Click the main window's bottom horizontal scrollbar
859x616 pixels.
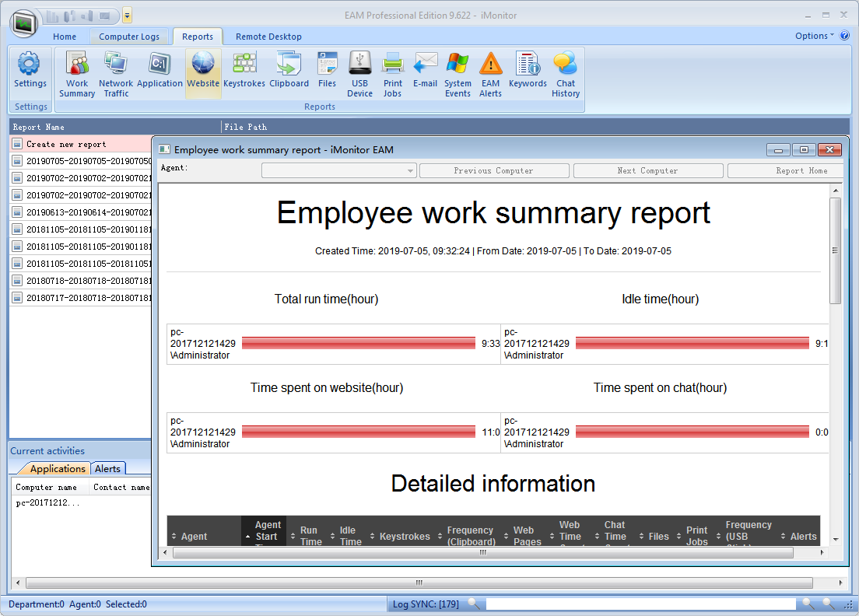click(x=419, y=583)
